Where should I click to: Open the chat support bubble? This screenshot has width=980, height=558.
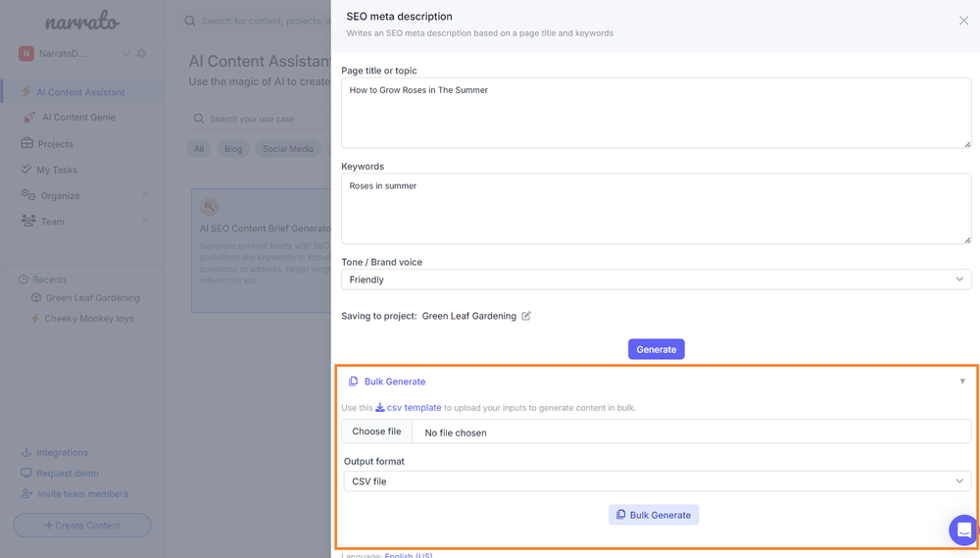tap(963, 530)
